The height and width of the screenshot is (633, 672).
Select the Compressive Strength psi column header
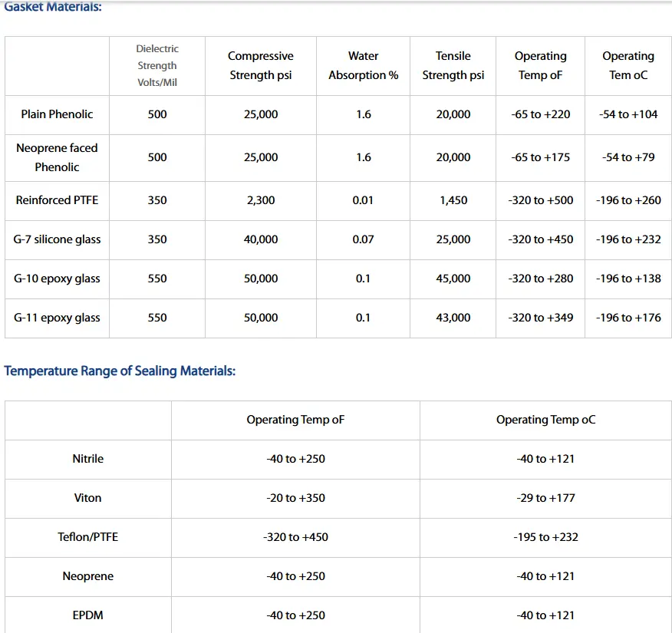tap(261, 66)
